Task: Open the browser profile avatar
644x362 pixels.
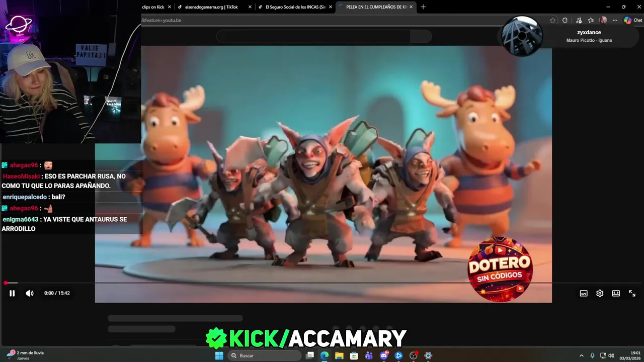Action: click(x=603, y=20)
